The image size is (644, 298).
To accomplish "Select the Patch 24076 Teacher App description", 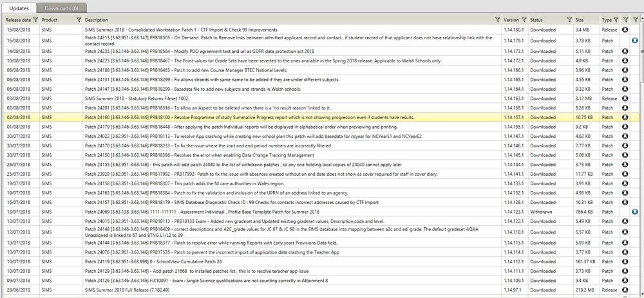I will [x=212, y=252].
